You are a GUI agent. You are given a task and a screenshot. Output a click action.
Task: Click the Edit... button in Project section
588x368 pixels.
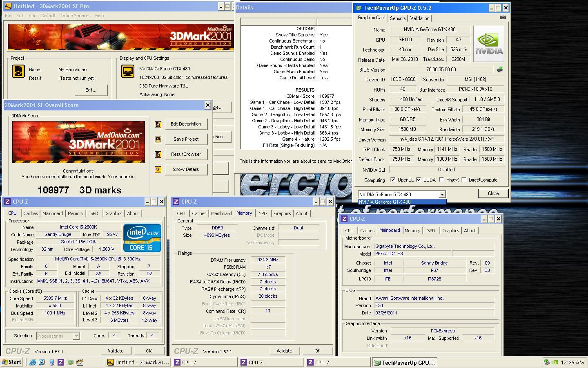[x=91, y=90]
